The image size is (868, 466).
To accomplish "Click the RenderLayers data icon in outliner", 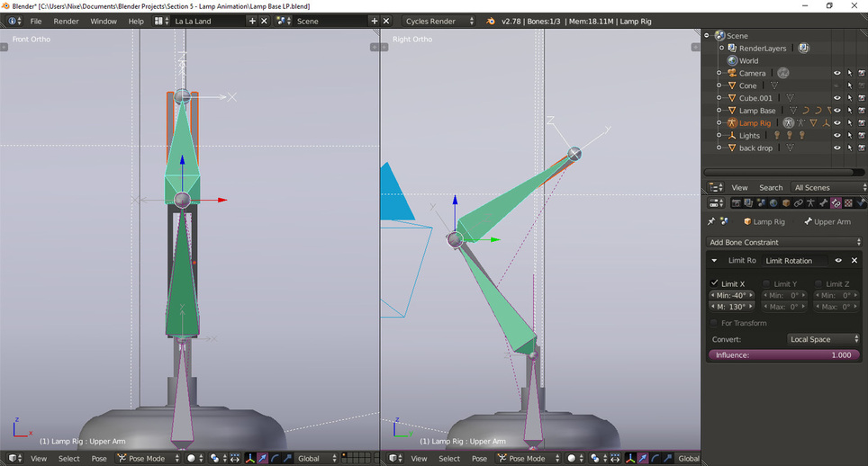I will point(804,48).
